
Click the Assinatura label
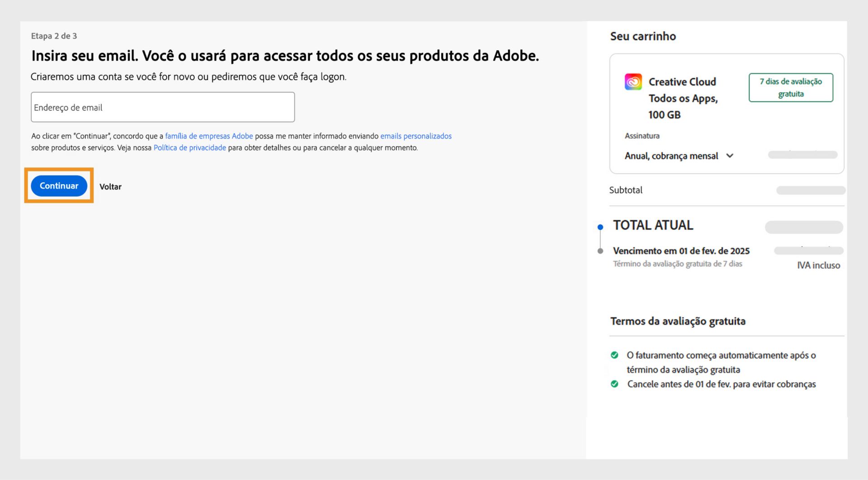(x=642, y=136)
